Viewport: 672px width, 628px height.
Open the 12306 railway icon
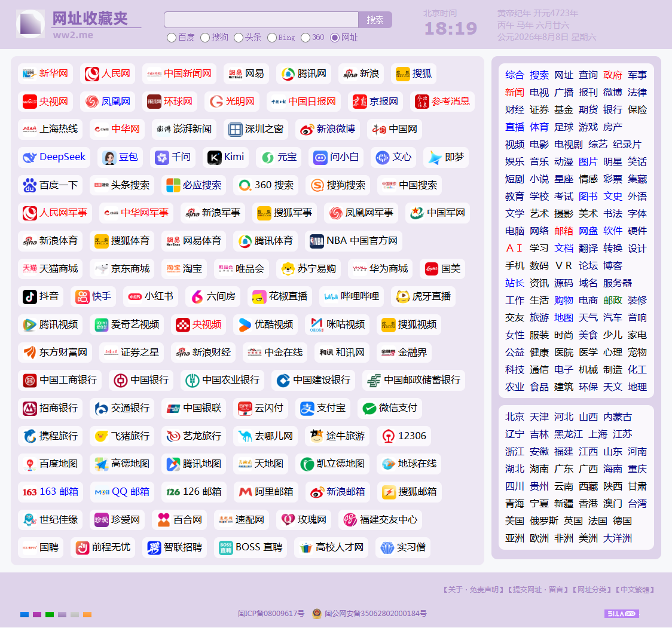coord(388,436)
